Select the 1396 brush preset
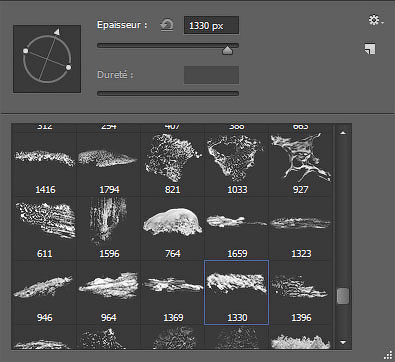Screen dimensions: 395x362 [301, 293]
